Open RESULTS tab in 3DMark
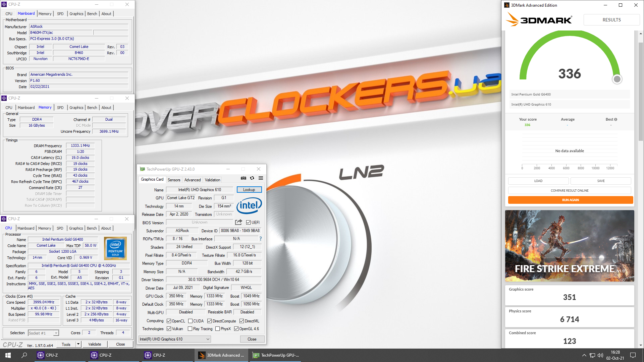This screenshot has width=644, height=362. (x=611, y=20)
